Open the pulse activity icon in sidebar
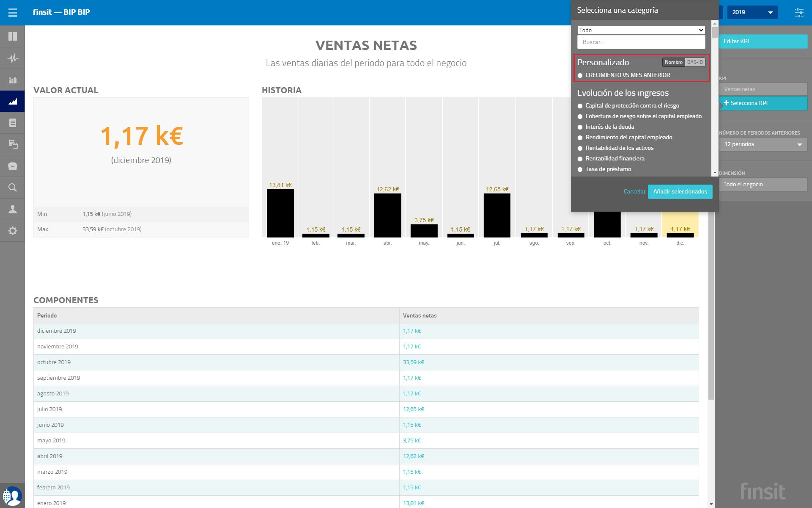Screen dimensions: 812x508 tap(13, 58)
